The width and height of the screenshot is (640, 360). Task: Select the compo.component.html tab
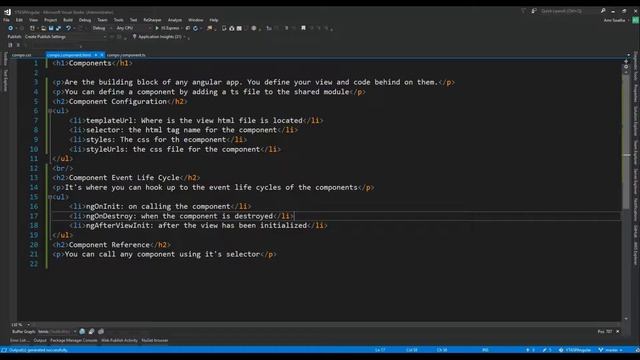(x=69, y=55)
